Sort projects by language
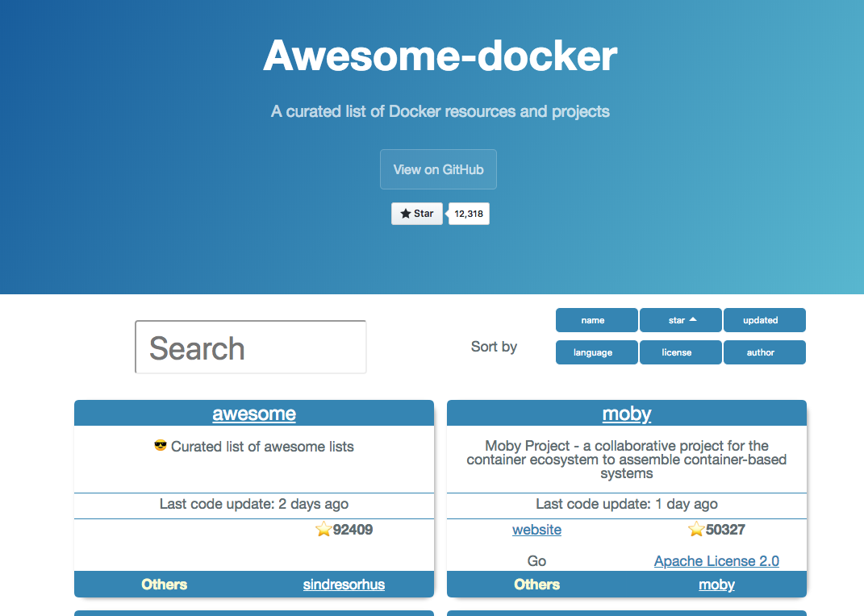Viewport: 864px width, 616px height. [597, 352]
